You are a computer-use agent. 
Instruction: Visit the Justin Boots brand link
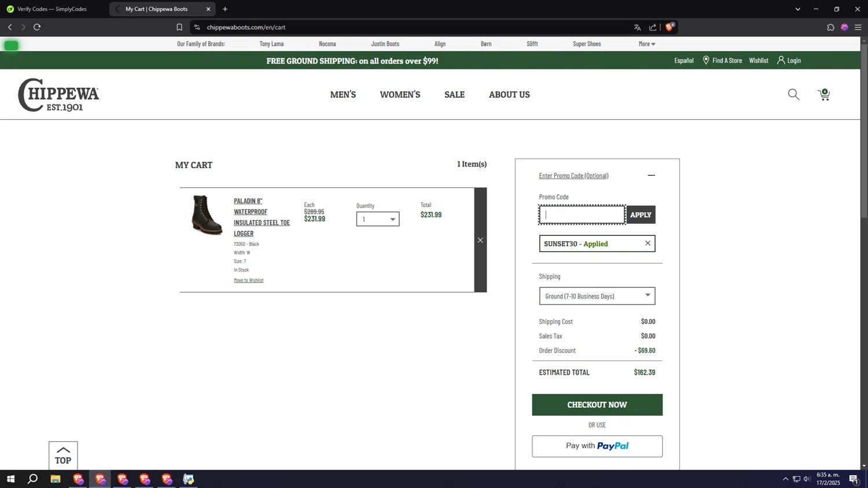pos(385,44)
